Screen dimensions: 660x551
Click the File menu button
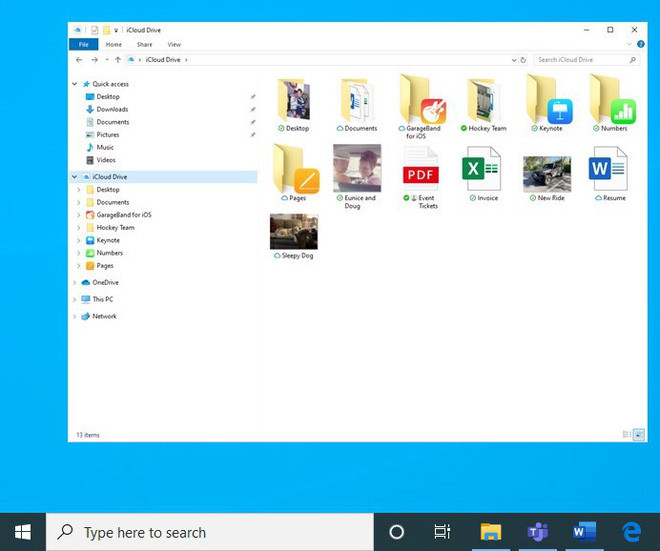(x=83, y=45)
